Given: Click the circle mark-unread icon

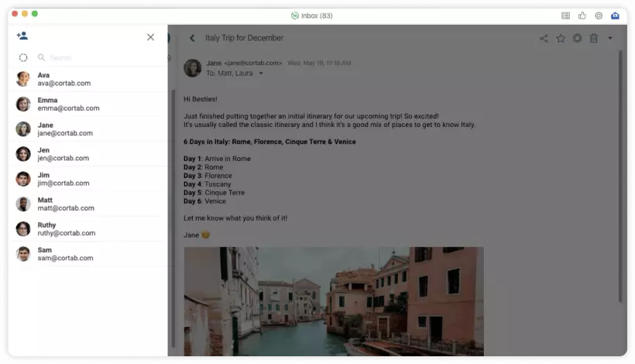Looking at the screenshot, I should [577, 38].
